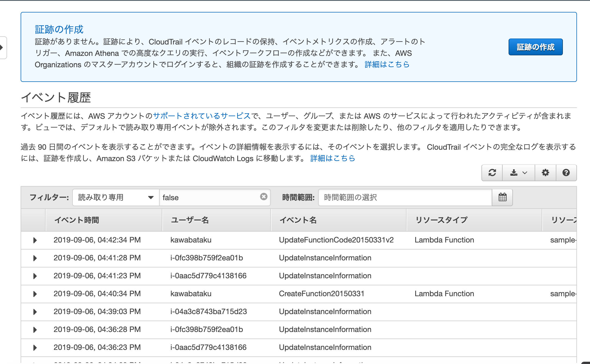Open the calendar time range picker
590x364 pixels.
502,197
